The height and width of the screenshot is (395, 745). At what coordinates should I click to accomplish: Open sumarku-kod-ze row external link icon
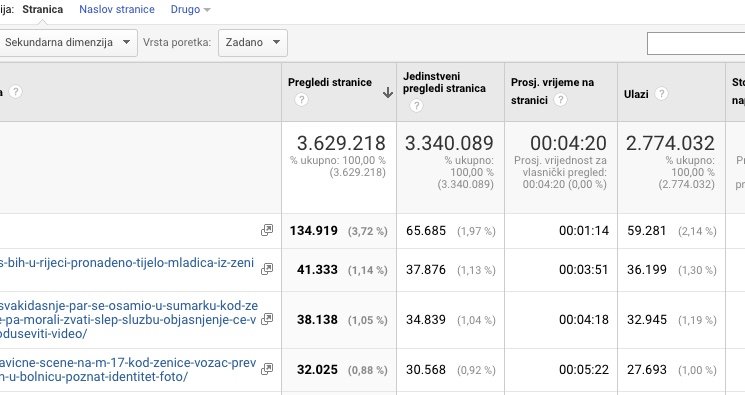tap(267, 319)
